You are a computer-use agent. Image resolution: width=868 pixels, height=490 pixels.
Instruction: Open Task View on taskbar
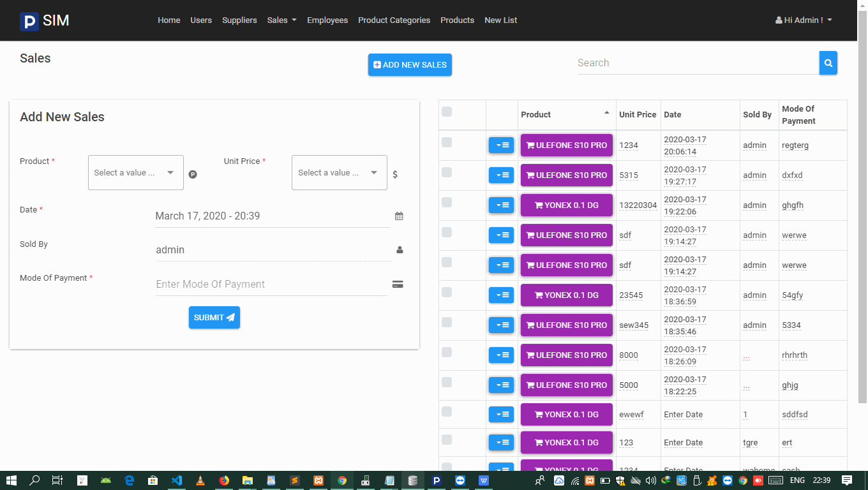click(x=59, y=480)
